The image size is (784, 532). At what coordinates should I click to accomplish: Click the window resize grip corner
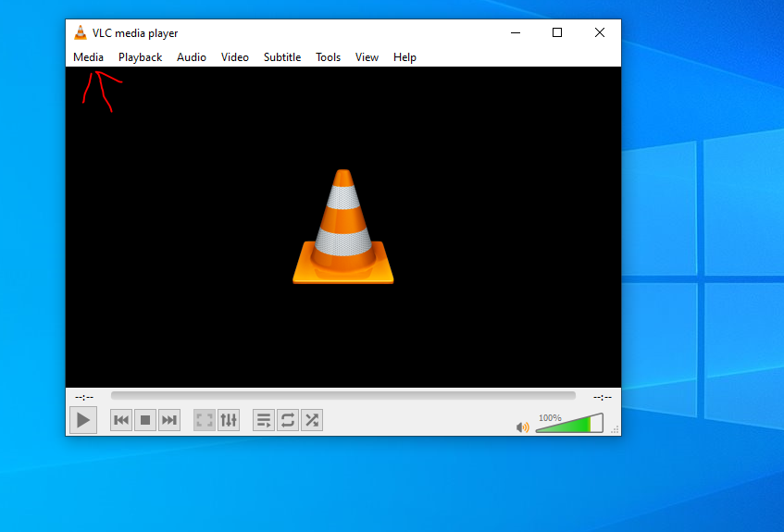[x=616, y=430]
